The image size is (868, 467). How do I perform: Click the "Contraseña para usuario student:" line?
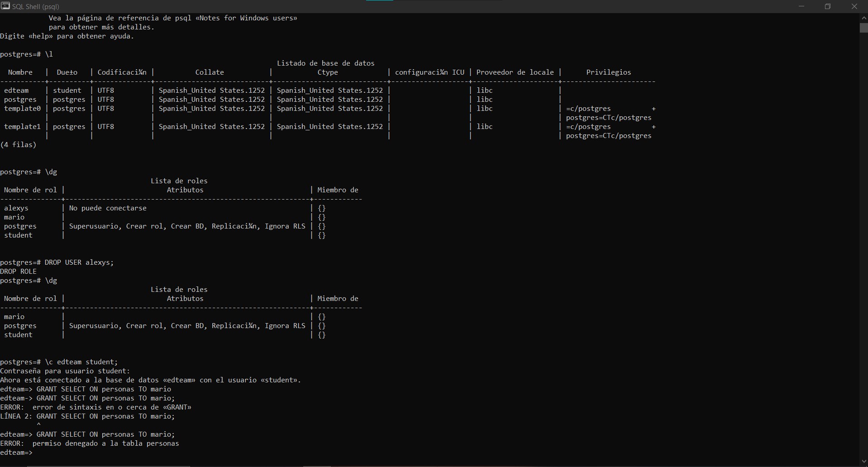(65, 371)
